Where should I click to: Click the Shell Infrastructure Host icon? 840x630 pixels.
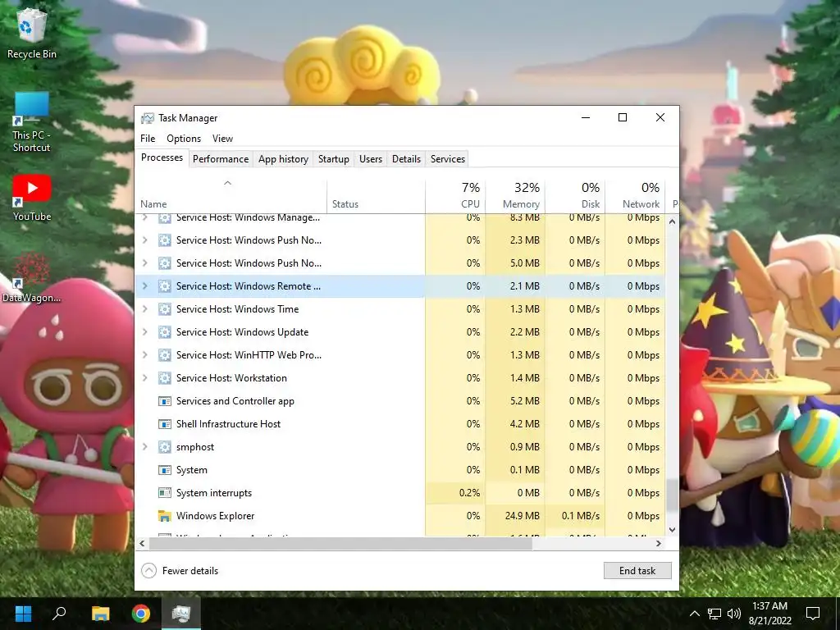[164, 424]
